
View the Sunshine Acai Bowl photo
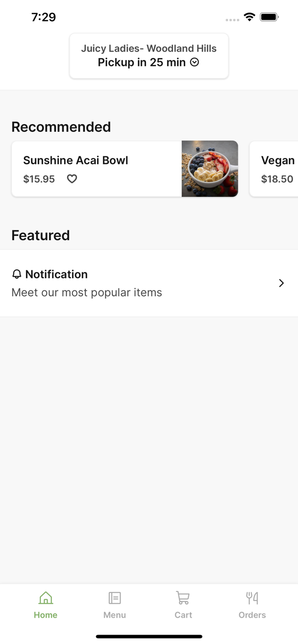pos(210,169)
